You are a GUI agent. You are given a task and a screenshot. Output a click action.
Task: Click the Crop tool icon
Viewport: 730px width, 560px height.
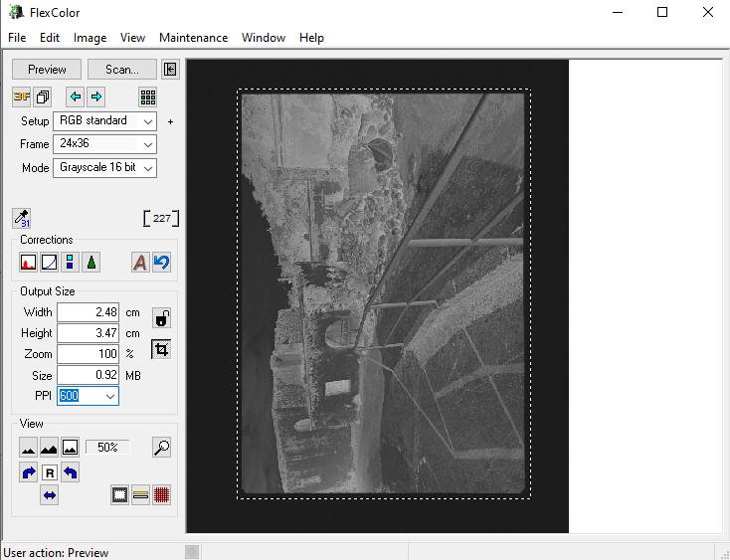pyautogui.click(x=161, y=349)
